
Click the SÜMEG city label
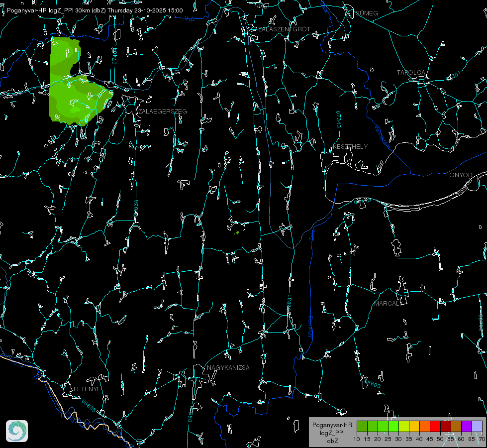367,13
